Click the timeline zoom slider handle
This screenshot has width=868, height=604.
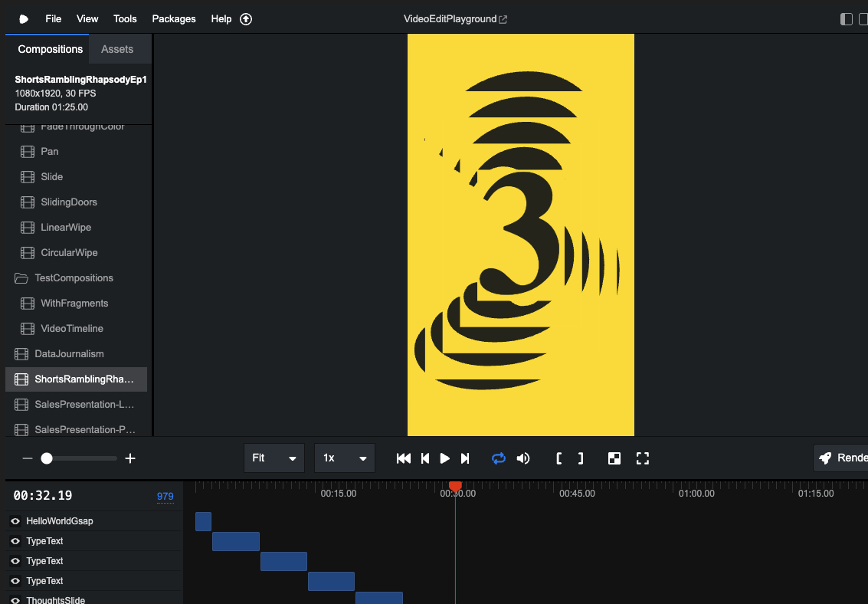click(x=47, y=458)
